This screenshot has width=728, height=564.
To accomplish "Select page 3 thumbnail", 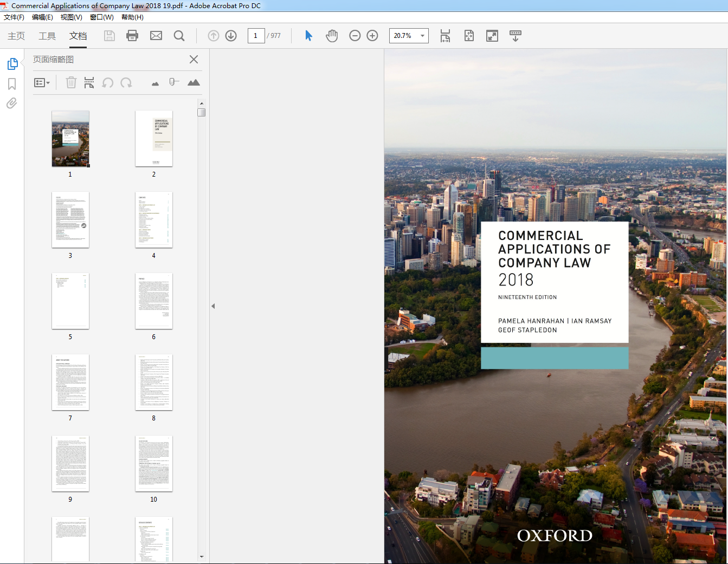I will [x=70, y=220].
